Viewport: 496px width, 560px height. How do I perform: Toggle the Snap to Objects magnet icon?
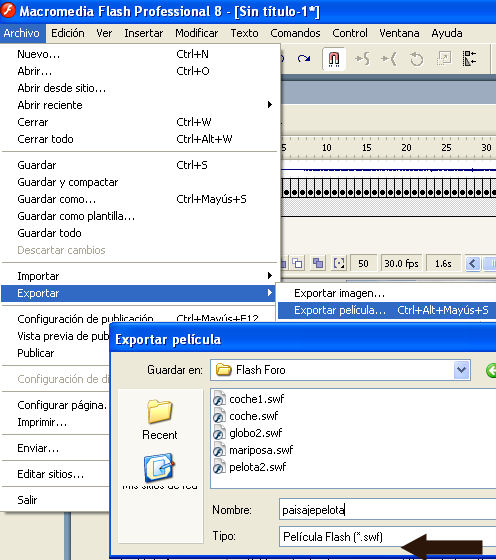[x=334, y=59]
